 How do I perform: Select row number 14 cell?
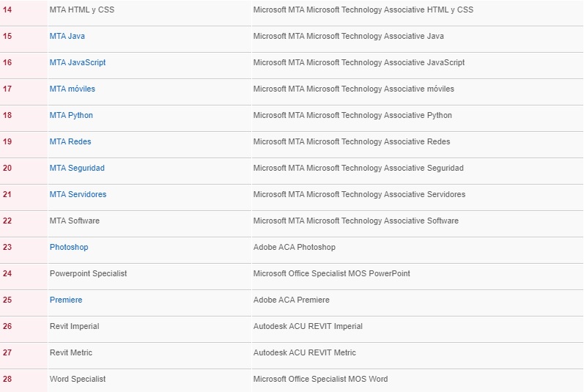click(24, 13)
